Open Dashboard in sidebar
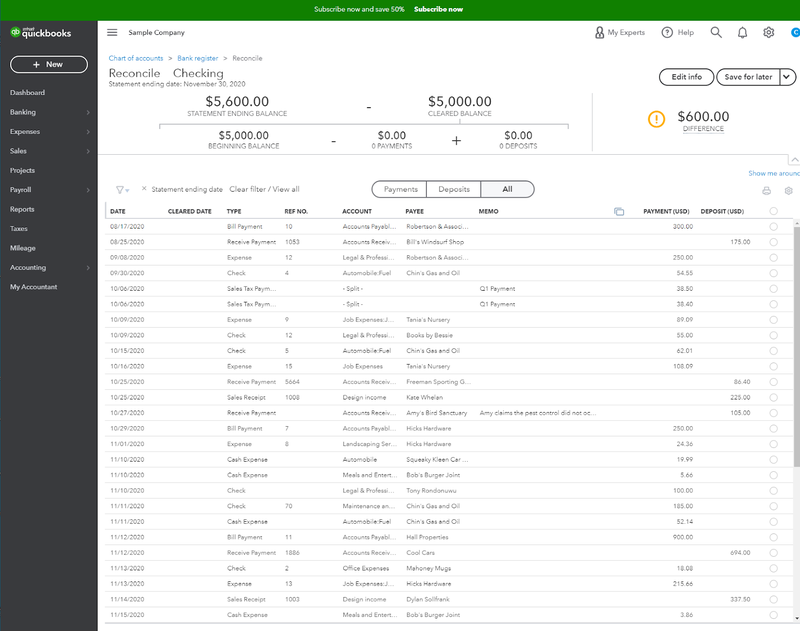The image size is (800, 631). point(28,93)
